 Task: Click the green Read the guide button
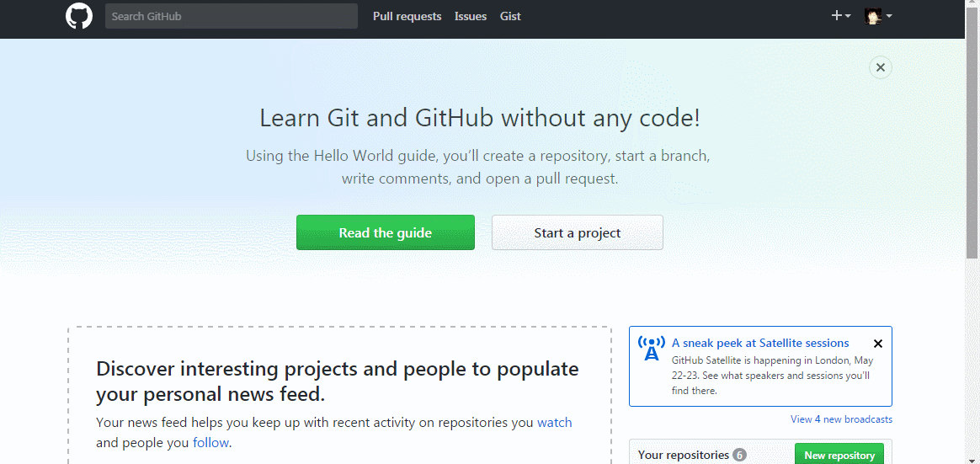point(386,232)
